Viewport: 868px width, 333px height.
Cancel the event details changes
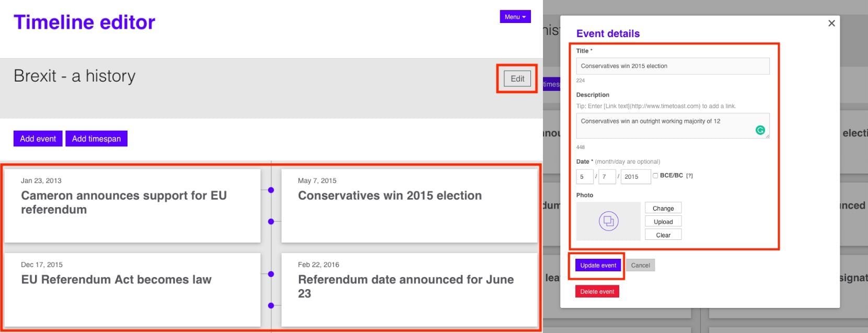click(640, 265)
